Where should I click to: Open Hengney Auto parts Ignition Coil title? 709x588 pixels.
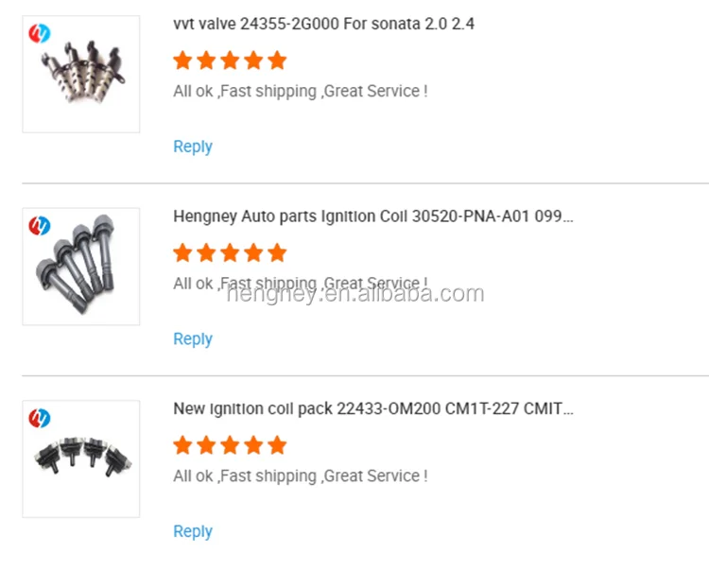[x=373, y=216]
